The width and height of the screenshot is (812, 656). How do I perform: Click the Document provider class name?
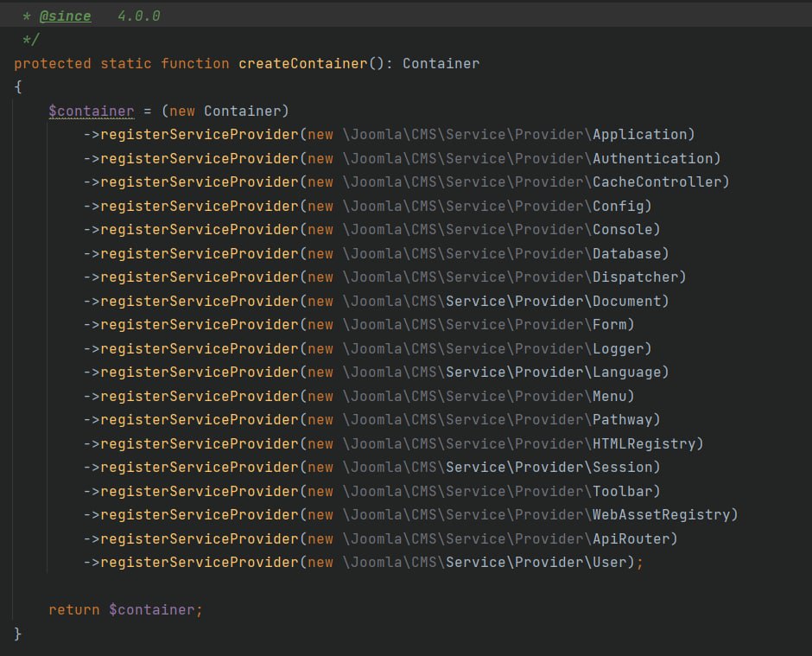(x=626, y=302)
